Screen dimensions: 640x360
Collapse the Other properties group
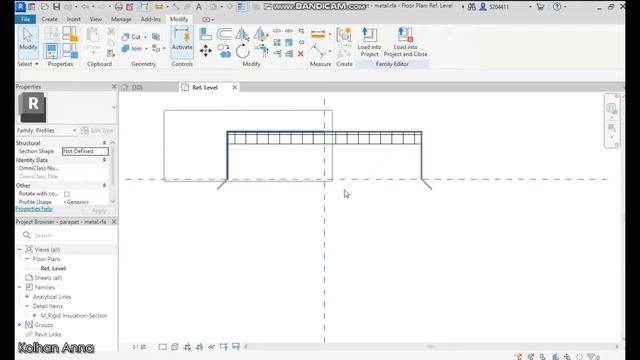tap(104, 185)
